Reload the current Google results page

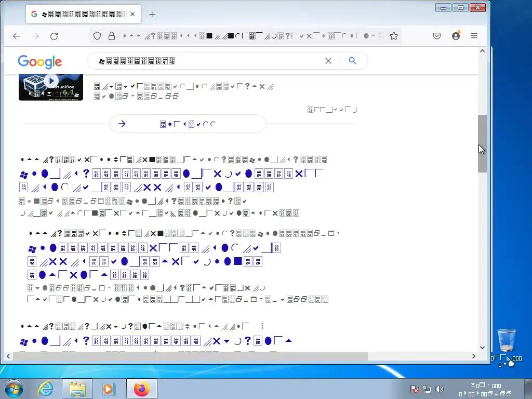click(54, 36)
